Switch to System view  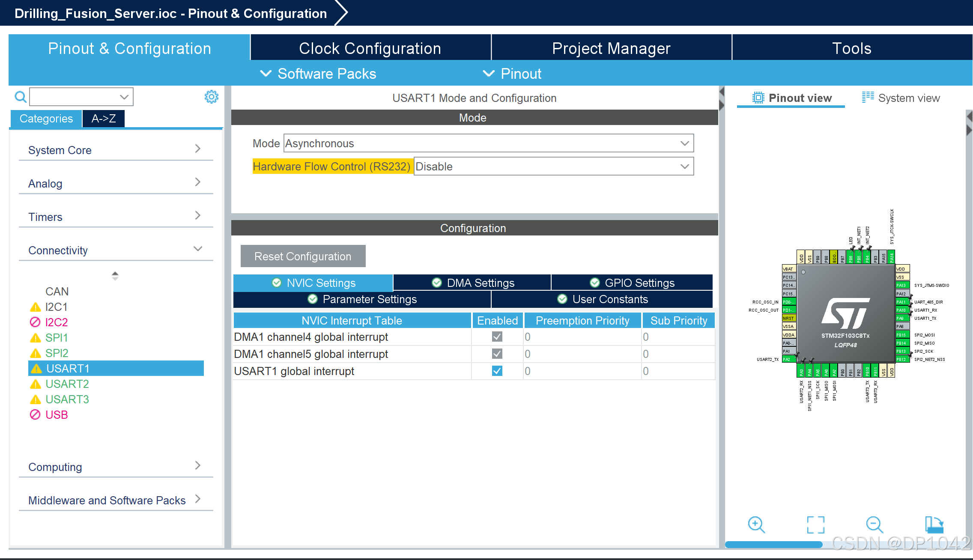point(901,98)
